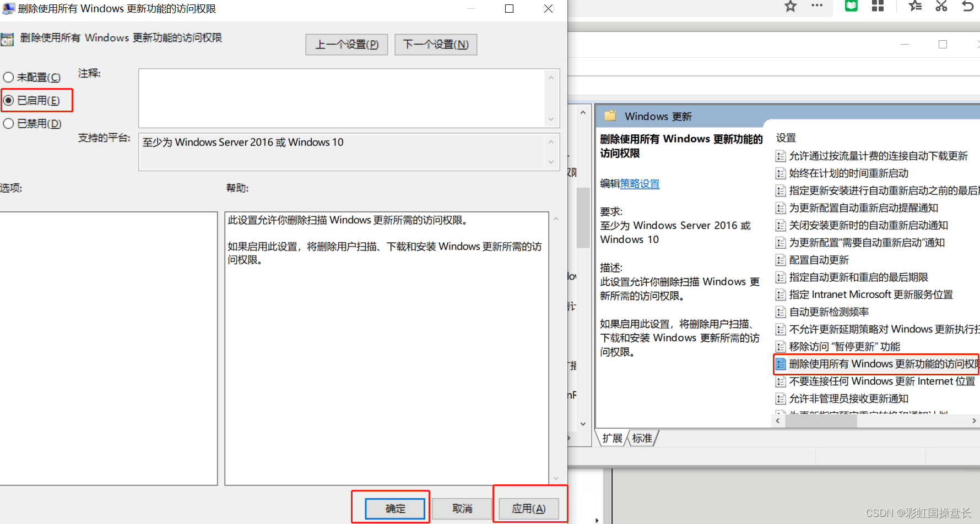Select 指定更新安装进行自动重新启动之前的最后期限 row
Screen dimensions: 980x524
click(x=877, y=190)
